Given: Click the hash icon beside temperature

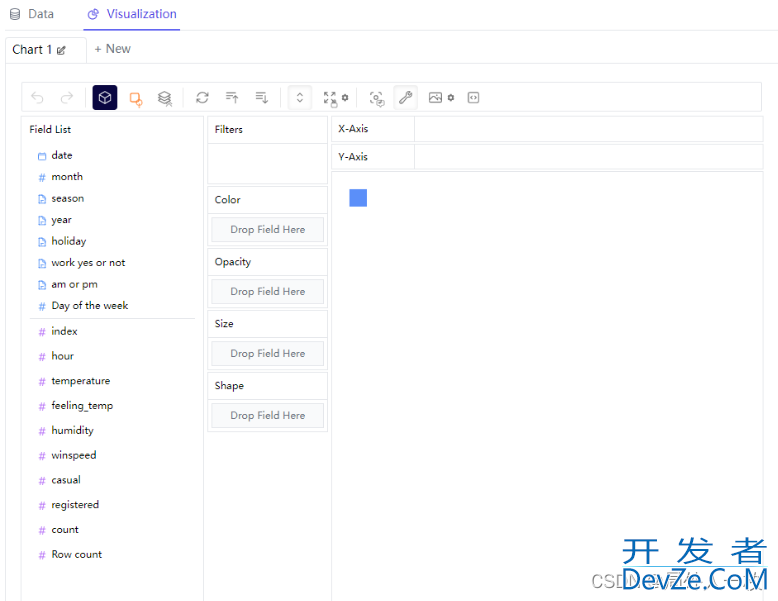Looking at the screenshot, I should tap(42, 382).
